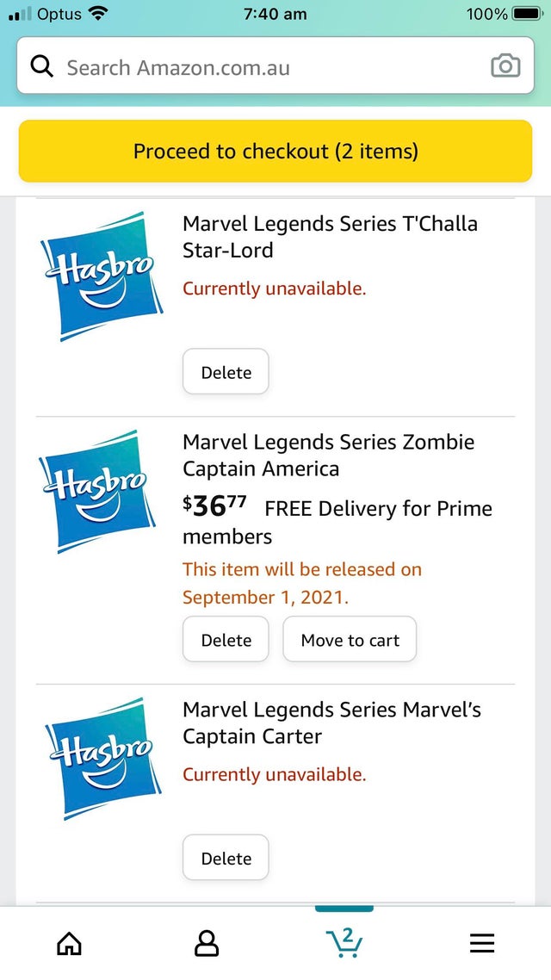Open the account profile tab

click(207, 943)
